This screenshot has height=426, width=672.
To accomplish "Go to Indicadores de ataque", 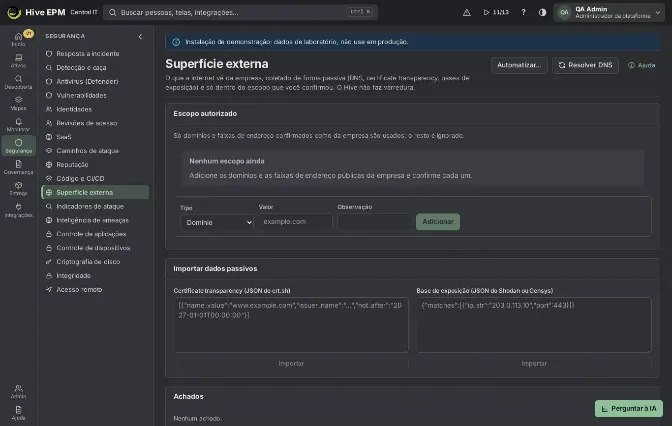I will coord(95,206).
